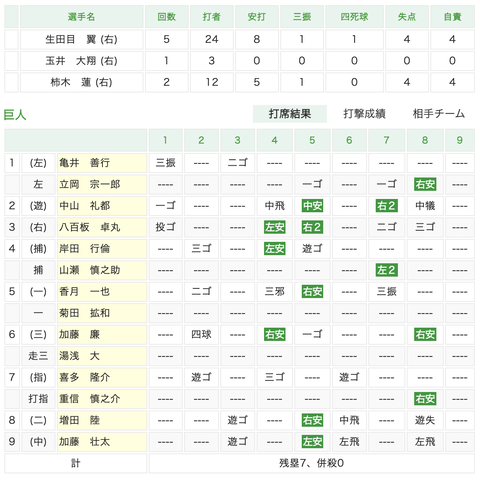Select batter 湯浅 大
Viewport: 480px width, 480px height.
click(80, 356)
